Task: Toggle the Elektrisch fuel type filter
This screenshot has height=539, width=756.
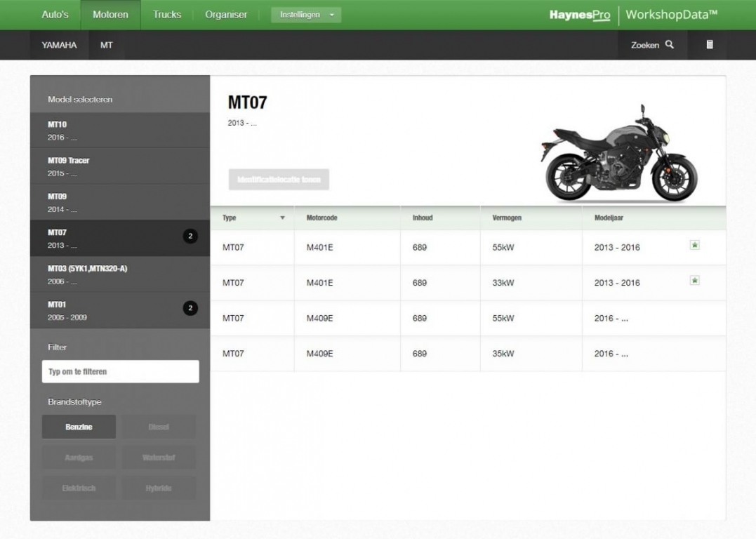Action: point(79,488)
